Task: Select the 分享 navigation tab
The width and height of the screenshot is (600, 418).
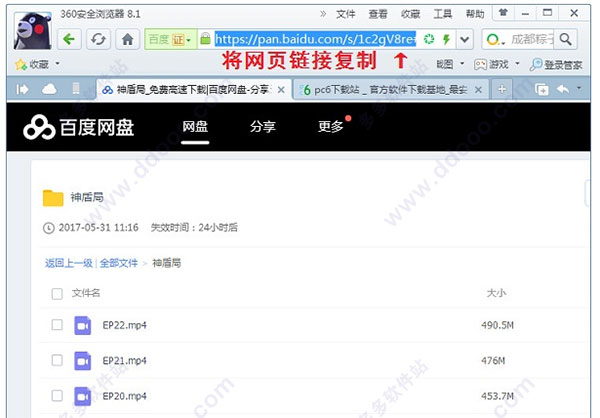Action: (x=262, y=127)
